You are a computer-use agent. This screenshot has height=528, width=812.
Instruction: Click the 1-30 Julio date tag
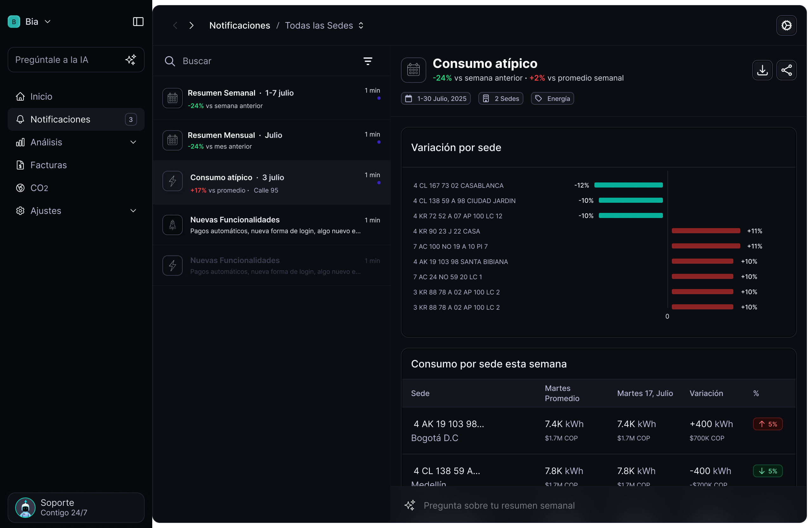[x=435, y=99]
